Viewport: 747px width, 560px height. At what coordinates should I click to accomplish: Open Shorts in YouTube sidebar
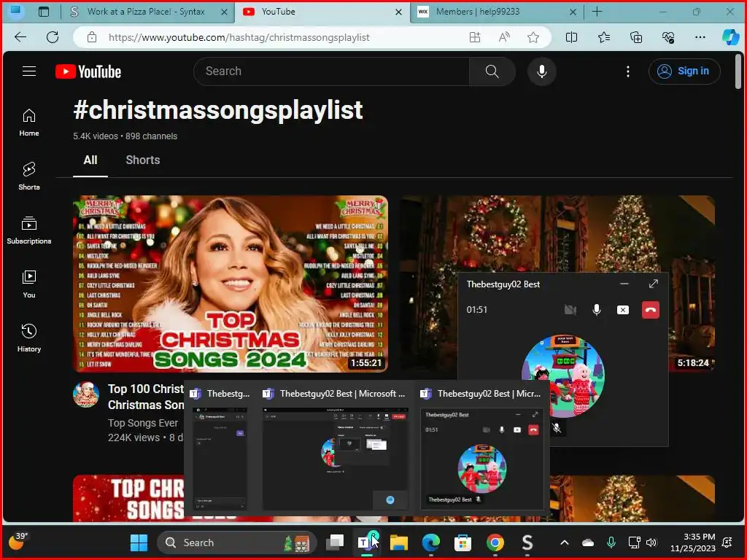[x=29, y=176]
